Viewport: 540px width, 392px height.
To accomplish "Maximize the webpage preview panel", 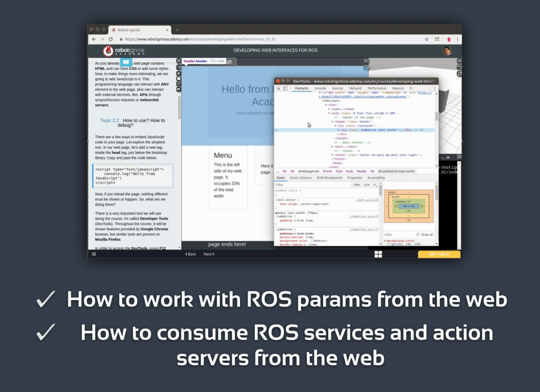I will 366,61.
